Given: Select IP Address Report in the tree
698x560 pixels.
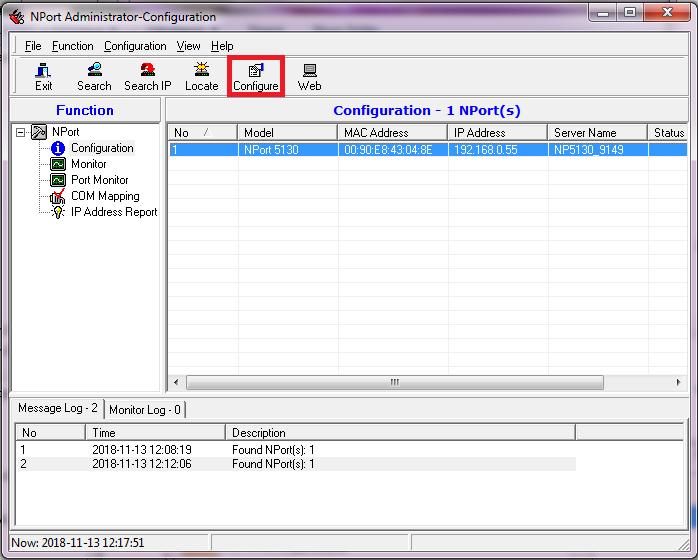Looking at the screenshot, I should (x=114, y=212).
